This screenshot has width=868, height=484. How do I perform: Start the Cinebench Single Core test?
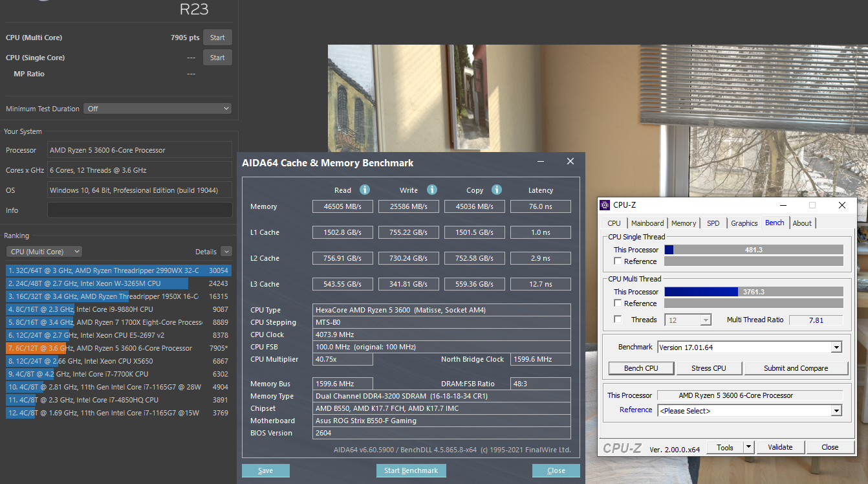point(217,58)
